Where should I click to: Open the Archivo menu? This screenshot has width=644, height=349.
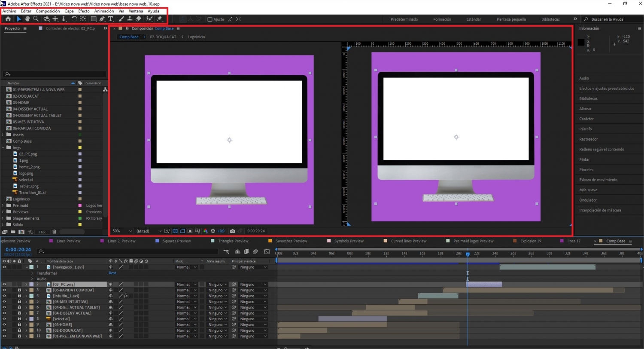click(x=9, y=11)
